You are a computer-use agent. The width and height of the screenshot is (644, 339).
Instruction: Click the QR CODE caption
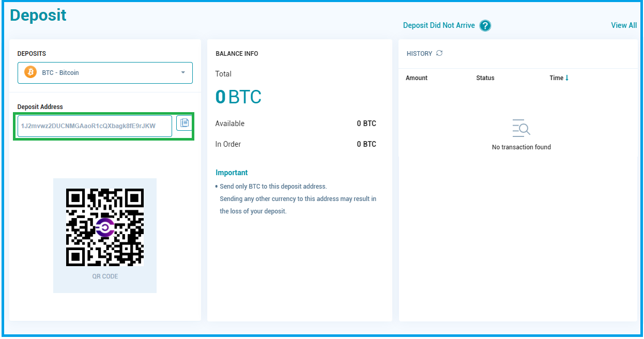pyautogui.click(x=105, y=276)
